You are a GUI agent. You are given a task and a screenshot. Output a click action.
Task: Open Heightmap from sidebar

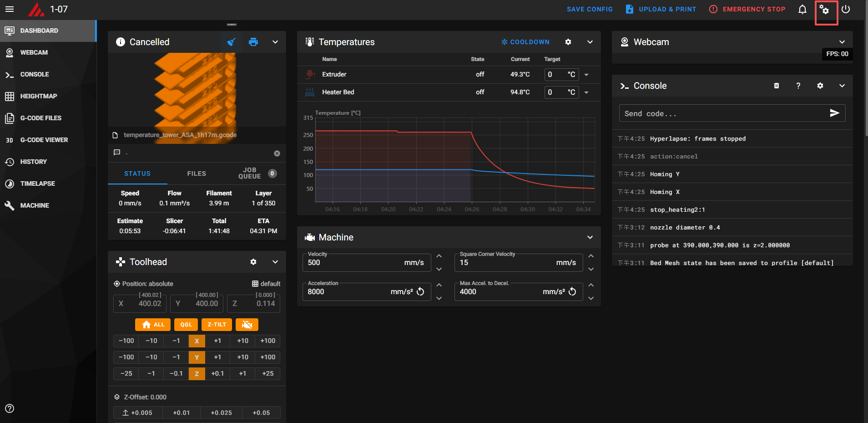click(38, 96)
